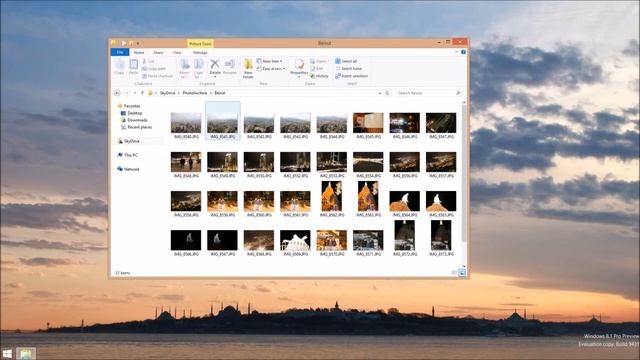Click the Cut command
The height and width of the screenshot is (360, 640).
point(149,61)
